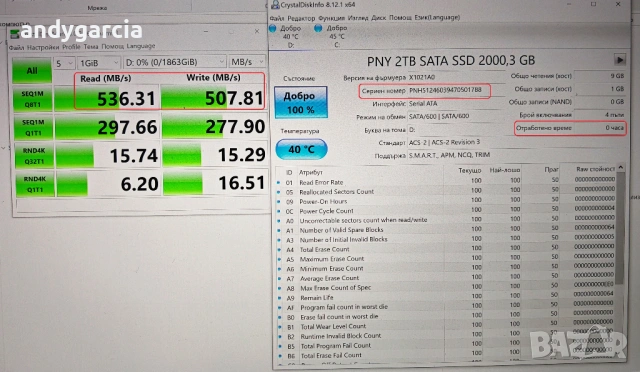This screenshot has width=640, height=372.
Task: Run the SEQ1M Q1T1 test
Action: [x=33, y=127]
